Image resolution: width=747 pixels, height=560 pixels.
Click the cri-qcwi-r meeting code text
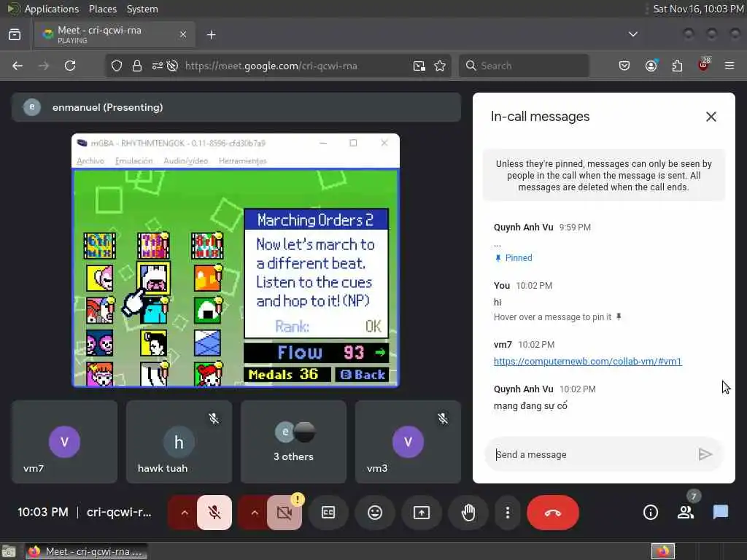click(x=119, y=513)
